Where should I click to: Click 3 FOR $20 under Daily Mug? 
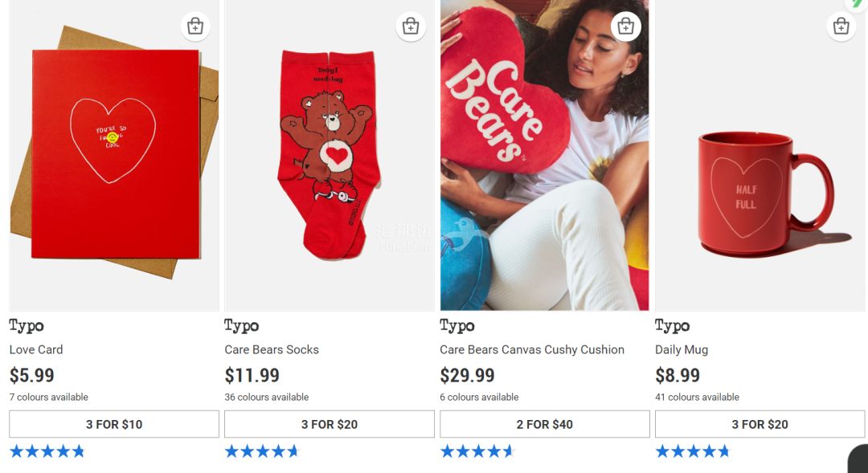[x=759, y=424]
